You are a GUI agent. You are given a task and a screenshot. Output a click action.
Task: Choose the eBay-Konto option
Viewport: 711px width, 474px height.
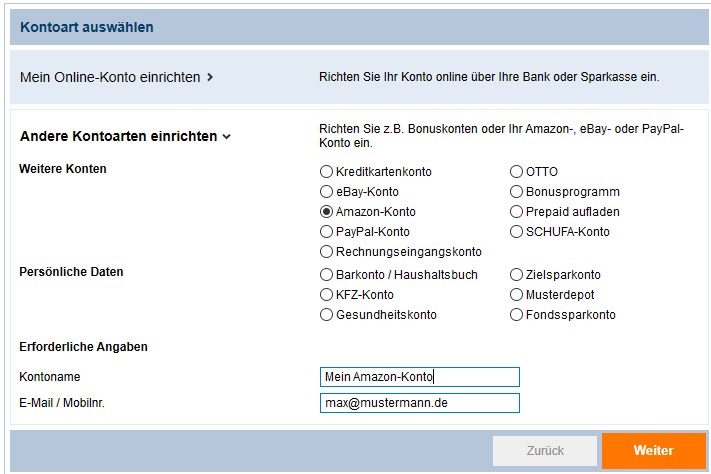[x=326, y=191]
